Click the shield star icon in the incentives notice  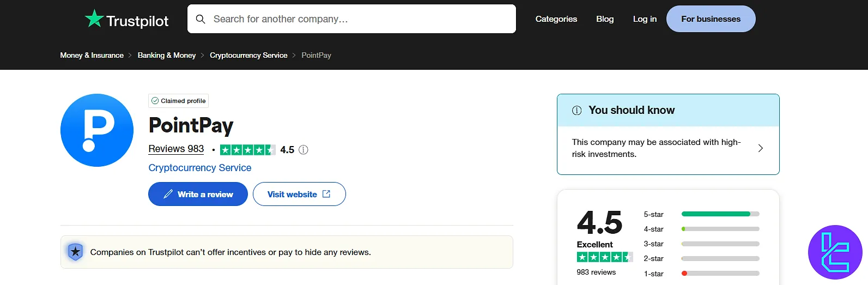coord(75,252)
